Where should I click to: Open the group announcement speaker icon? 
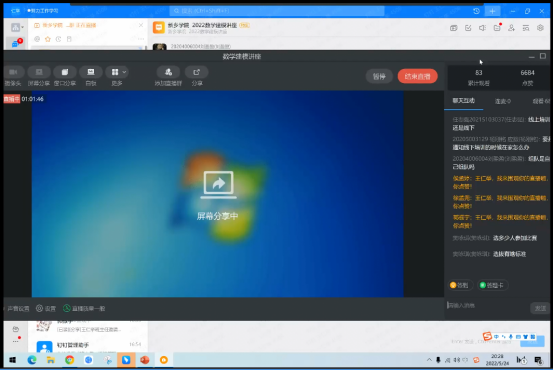pos(482,28)
